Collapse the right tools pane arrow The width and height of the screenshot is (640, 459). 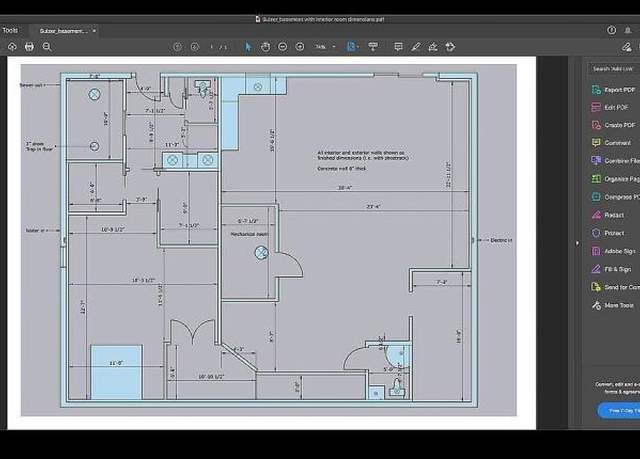[x=577, y=243]
